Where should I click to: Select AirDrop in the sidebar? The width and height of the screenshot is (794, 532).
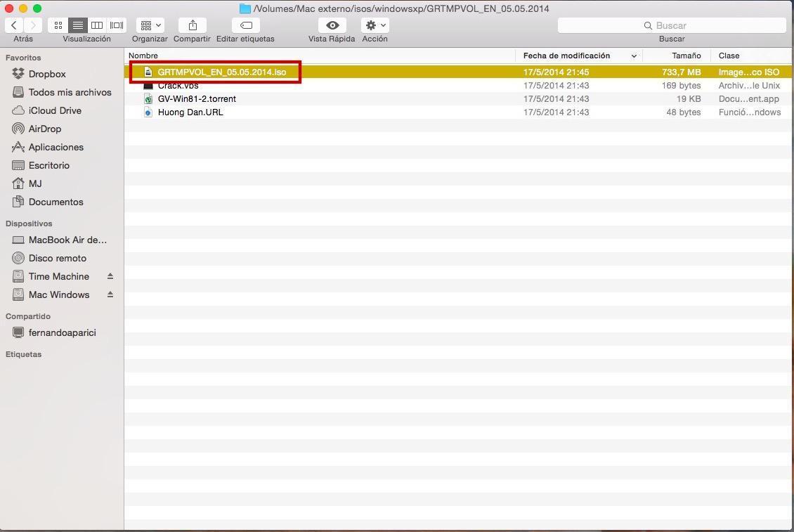(44, 129)
